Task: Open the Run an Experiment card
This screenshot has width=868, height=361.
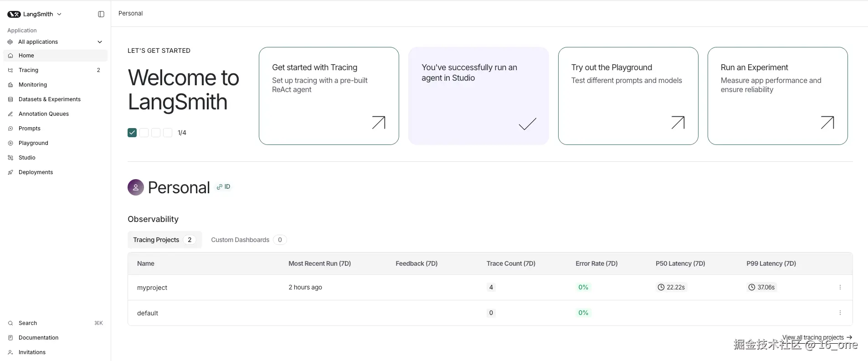Action: pyautogui.click(x=778, y=96)
